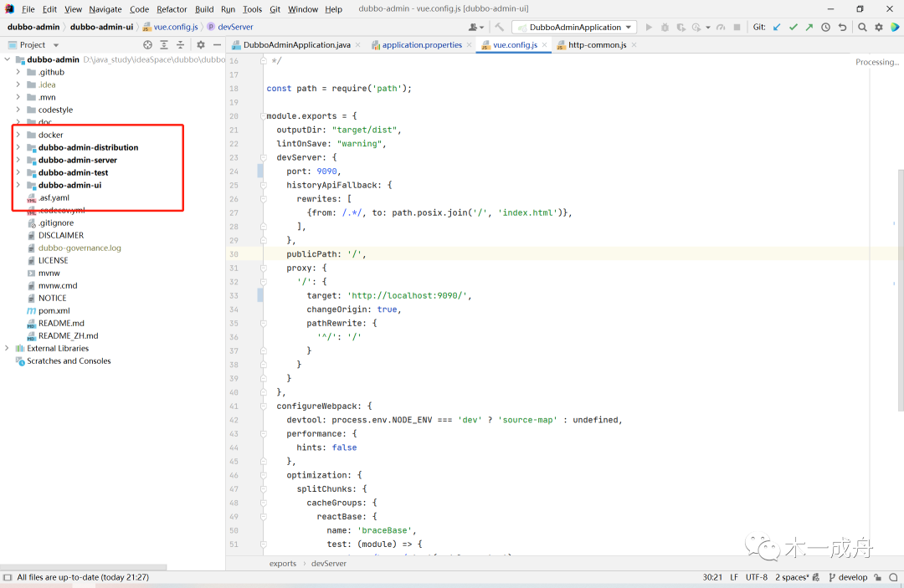Click Select Opened File target icon
The width and height of the screenshot is (904, 588).
click(147, 45)
